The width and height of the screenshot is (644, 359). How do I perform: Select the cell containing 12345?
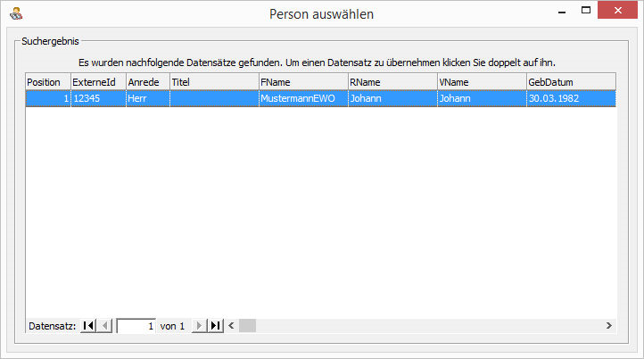point(97,98)
